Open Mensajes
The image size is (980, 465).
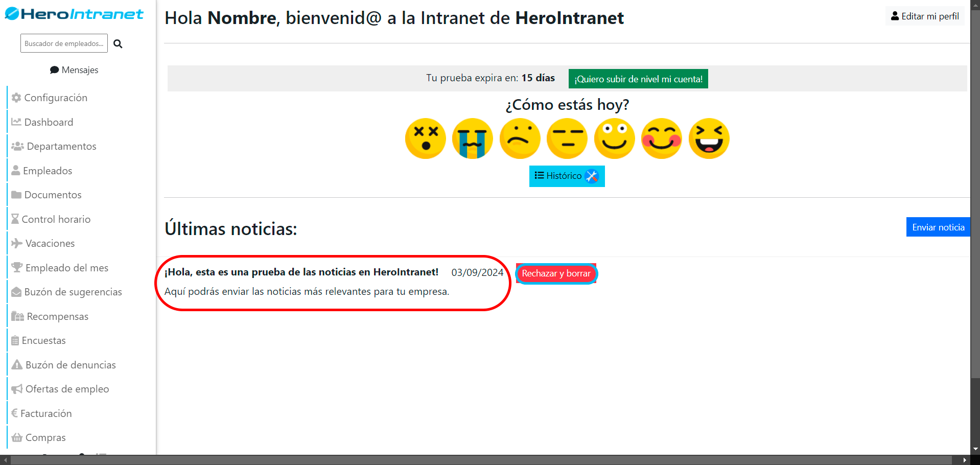point(74,70)
